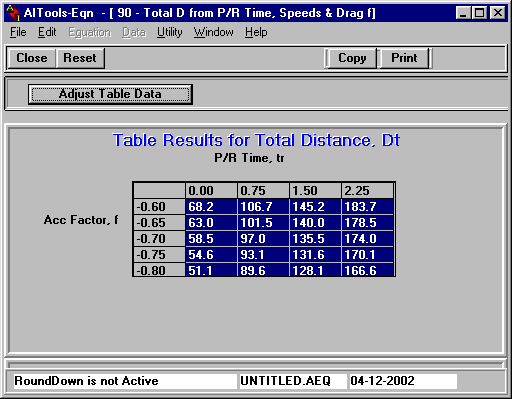Click table cell 183.7

367,207
